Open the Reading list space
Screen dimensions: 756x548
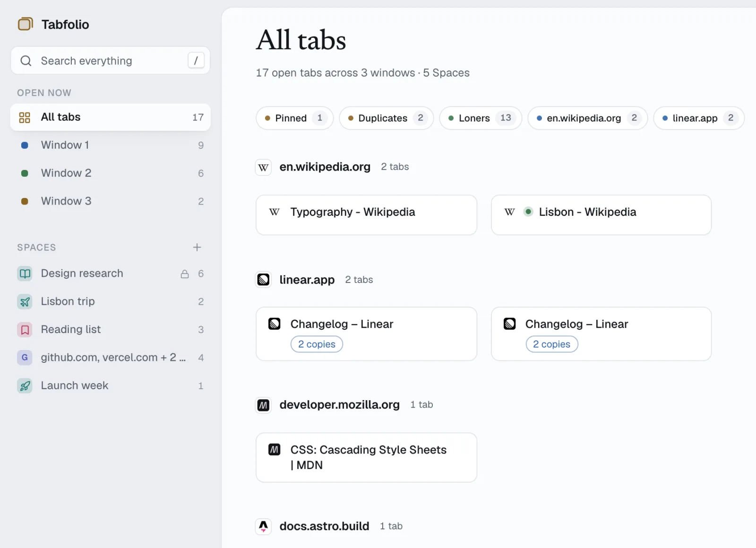point(111,329)
